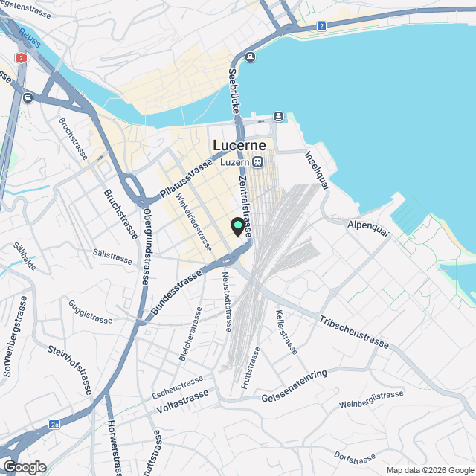Click the Obergrundstrasse road label
This screenshot has height=476, width=476.
point(147,247)
